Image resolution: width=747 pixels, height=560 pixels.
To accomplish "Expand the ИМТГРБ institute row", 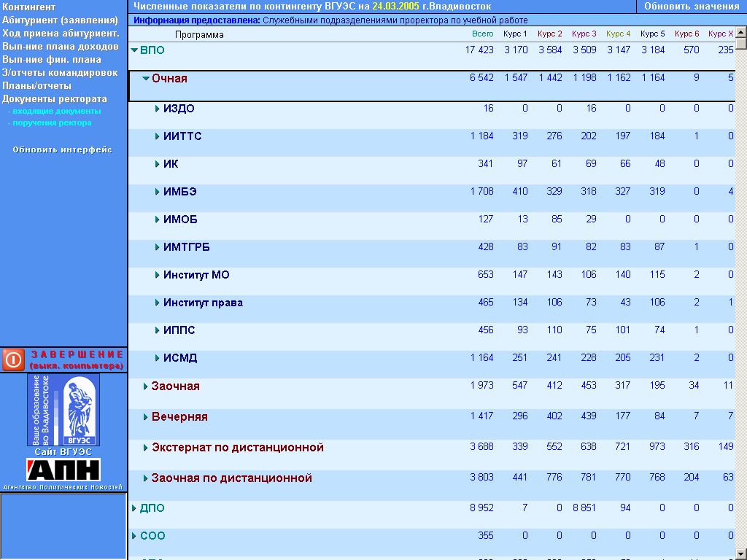I will [x=158, y=247].
